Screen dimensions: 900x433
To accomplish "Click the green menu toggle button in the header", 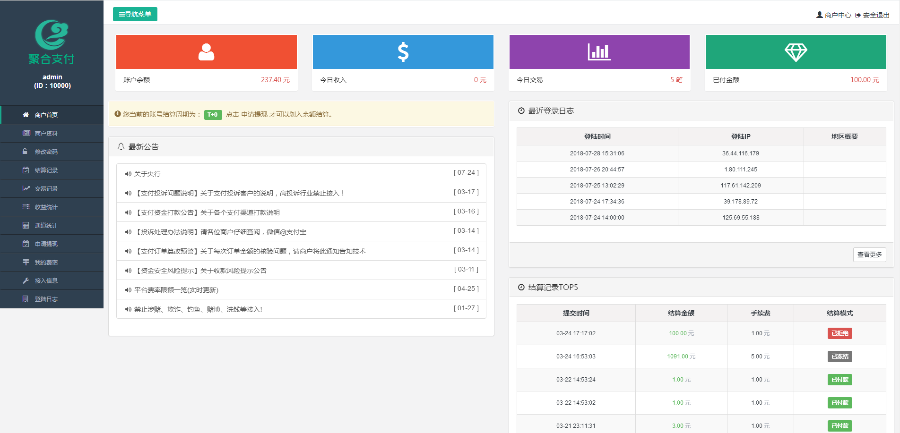I will tap(135, 14).
